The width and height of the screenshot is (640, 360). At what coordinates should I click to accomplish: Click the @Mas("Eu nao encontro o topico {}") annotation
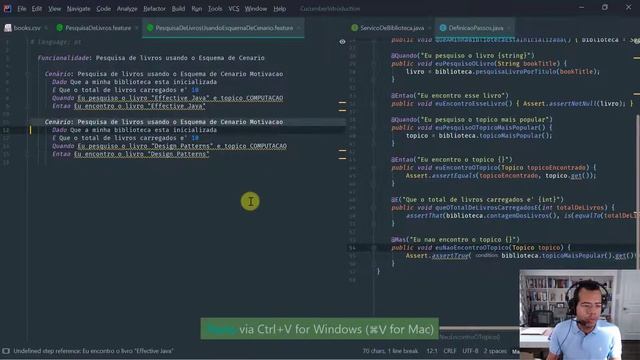pos(456,240)
